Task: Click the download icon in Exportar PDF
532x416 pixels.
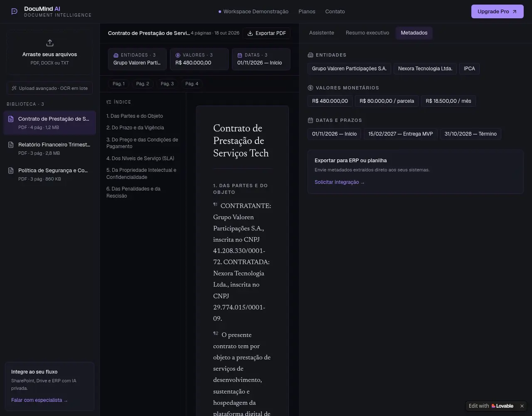Action: (x=250, y=33)
